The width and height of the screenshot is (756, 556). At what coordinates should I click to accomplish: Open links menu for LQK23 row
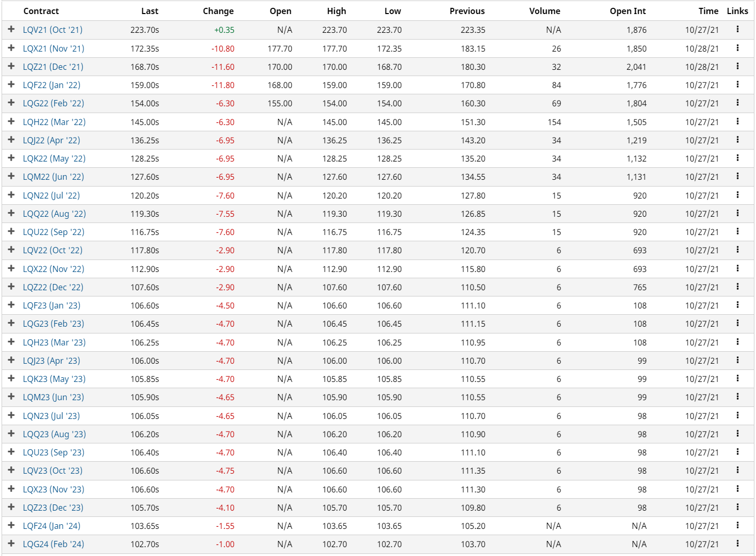click(737, 378)
